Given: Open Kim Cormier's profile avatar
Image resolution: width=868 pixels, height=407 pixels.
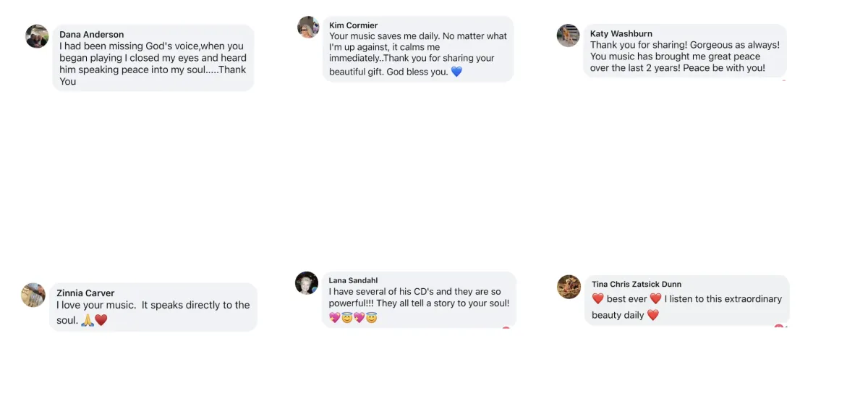Looking at the screenshot, I should (308, 27).
